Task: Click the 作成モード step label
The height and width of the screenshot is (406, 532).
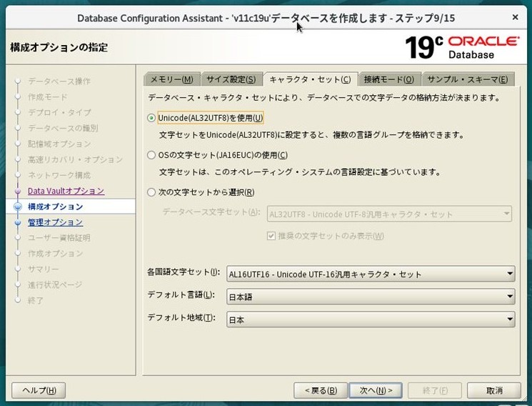Action: 48,96
